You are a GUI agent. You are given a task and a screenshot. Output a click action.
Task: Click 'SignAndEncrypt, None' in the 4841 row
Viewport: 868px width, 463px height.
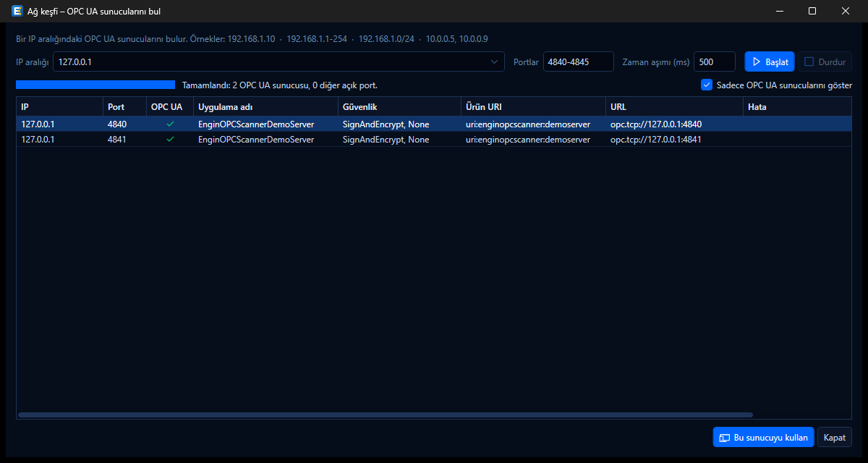pos(386,140)
